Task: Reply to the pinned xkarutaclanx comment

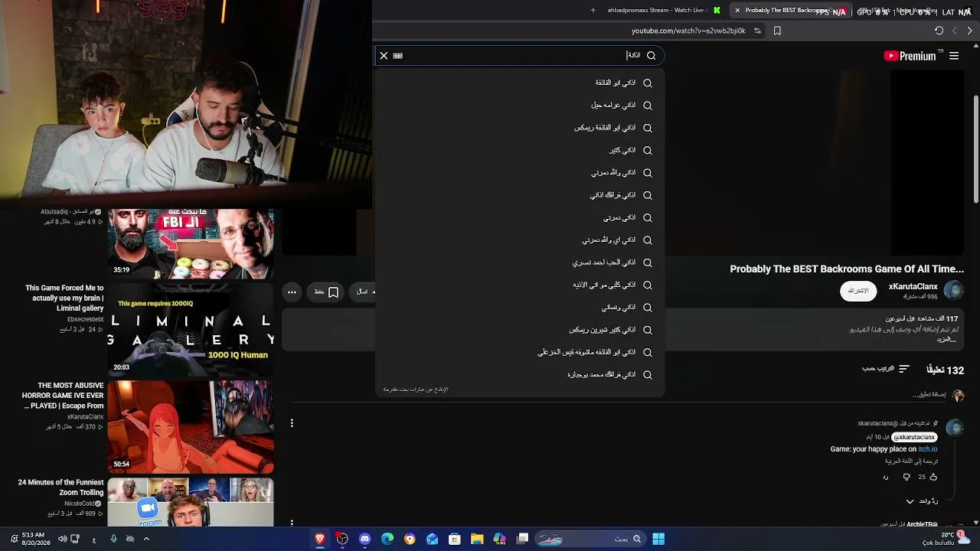Action: point(886,477)
